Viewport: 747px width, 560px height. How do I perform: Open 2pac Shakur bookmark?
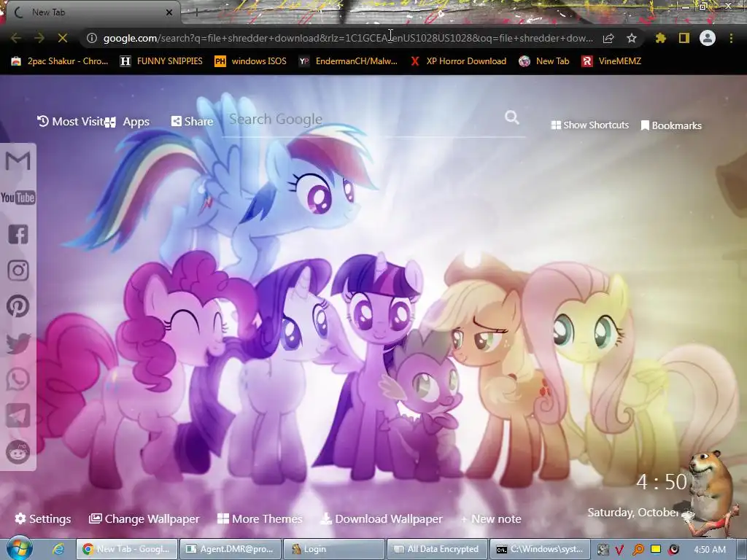click(60, 61)
